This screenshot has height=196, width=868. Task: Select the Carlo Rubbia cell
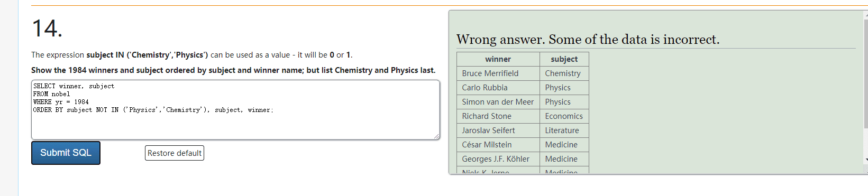click(x=498, y=88)
